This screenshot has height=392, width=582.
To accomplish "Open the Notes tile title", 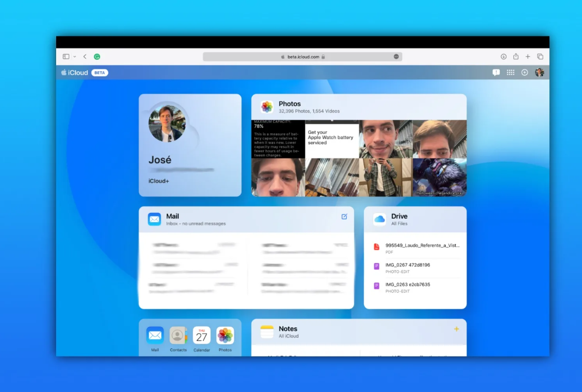I will [288, 329].
